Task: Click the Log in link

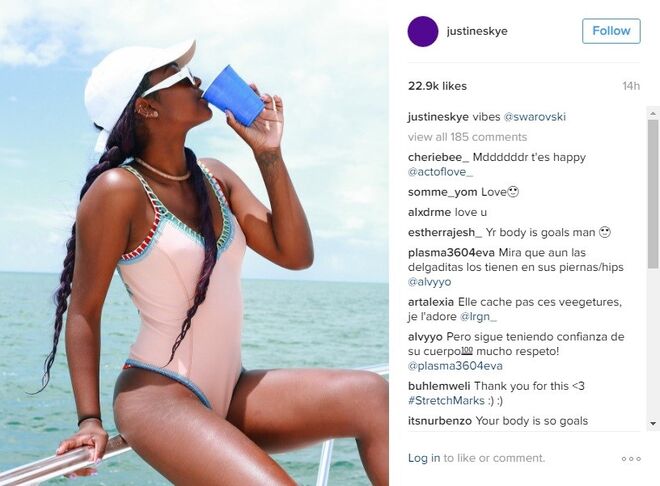Action: [424, 458]
